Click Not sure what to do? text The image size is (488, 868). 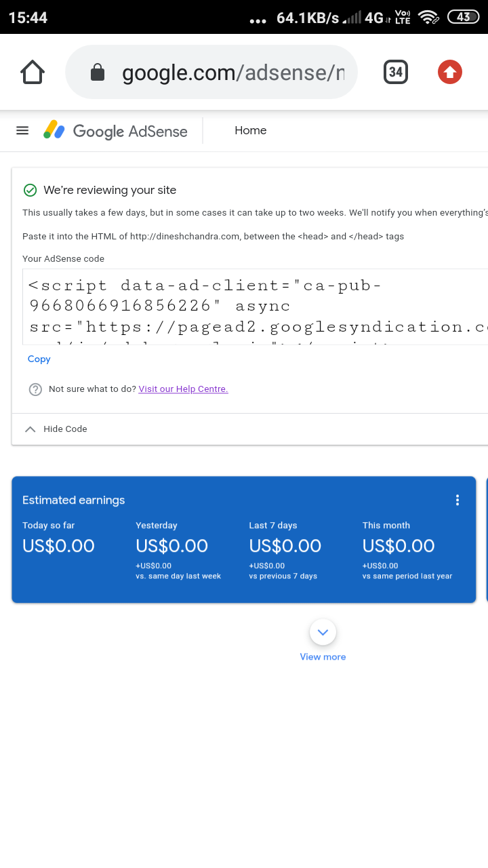92,389
